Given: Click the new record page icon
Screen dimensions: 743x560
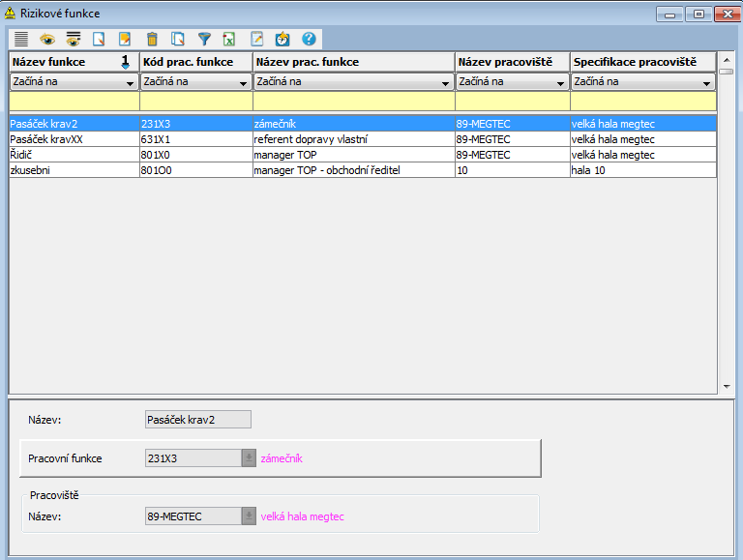Looking at the screenshot, I should (99, 40).
